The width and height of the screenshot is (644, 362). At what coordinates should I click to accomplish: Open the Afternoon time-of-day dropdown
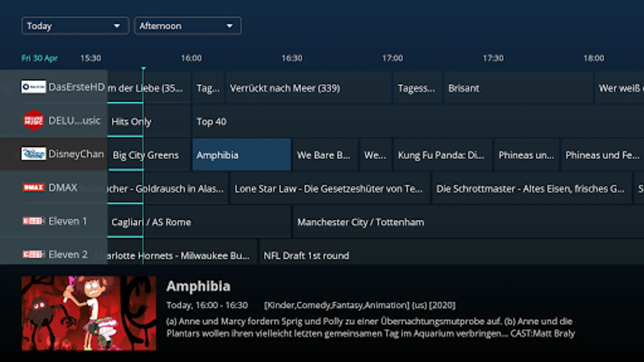(x=188, y=26)
